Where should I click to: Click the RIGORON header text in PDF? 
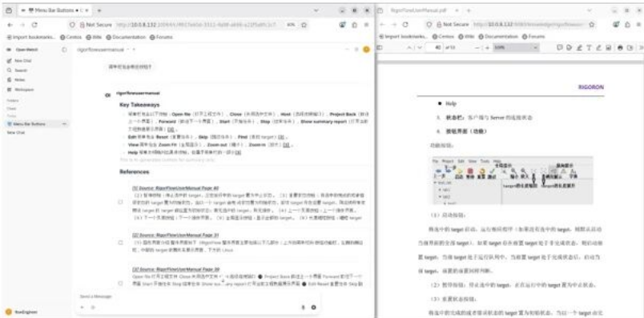[x=590, y=87]
